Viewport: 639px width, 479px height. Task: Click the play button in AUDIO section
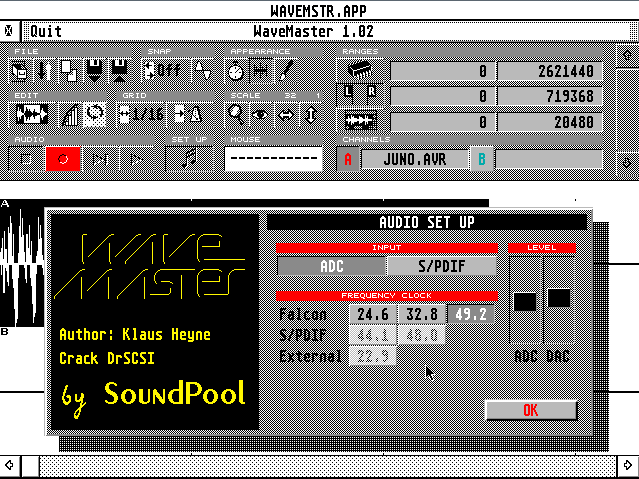137,159
